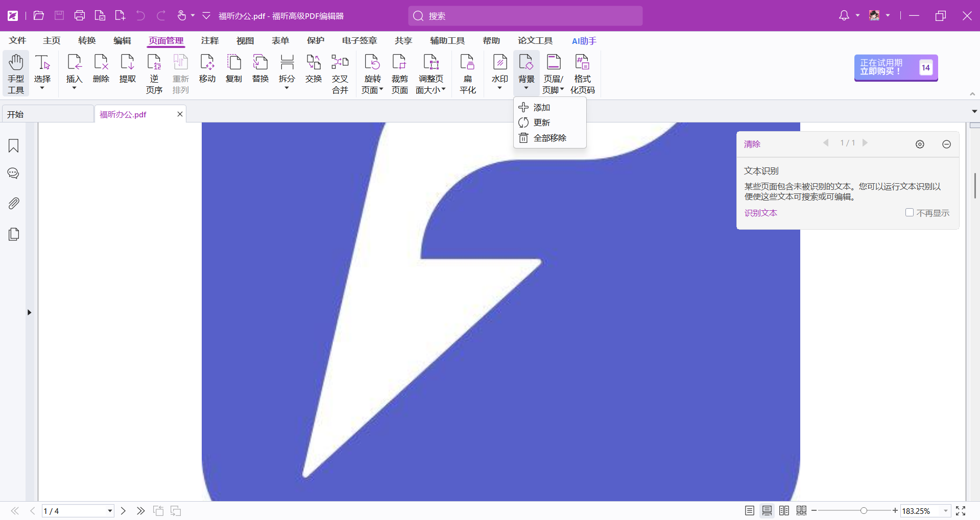Choose 添加 from the background menu
The width and height of the screenshot is (980, 520).
541,108
